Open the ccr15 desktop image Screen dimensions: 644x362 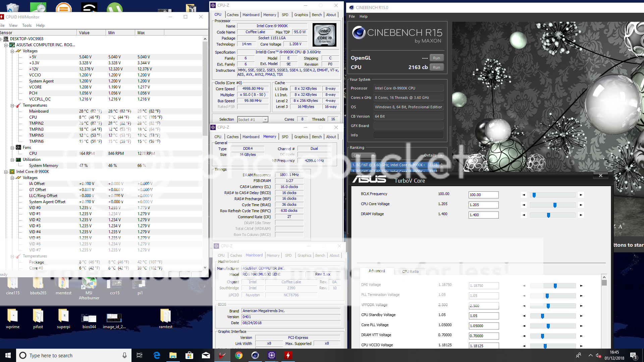[x=115, y=286]
